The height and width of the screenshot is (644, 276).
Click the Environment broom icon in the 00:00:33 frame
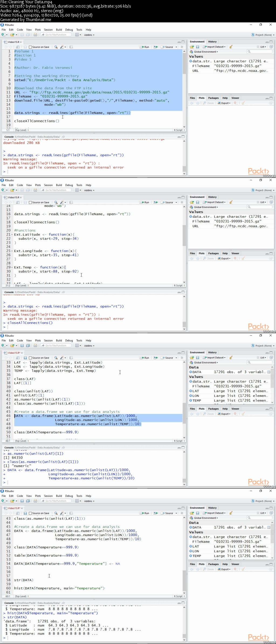pyautogui.click(x=231, y=47)
